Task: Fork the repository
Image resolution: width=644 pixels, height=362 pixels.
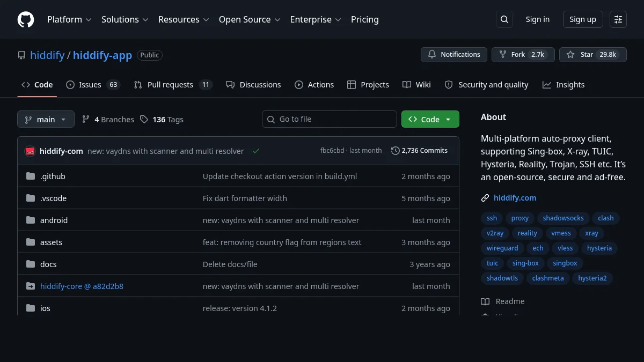Action: (x=523, y=55)
